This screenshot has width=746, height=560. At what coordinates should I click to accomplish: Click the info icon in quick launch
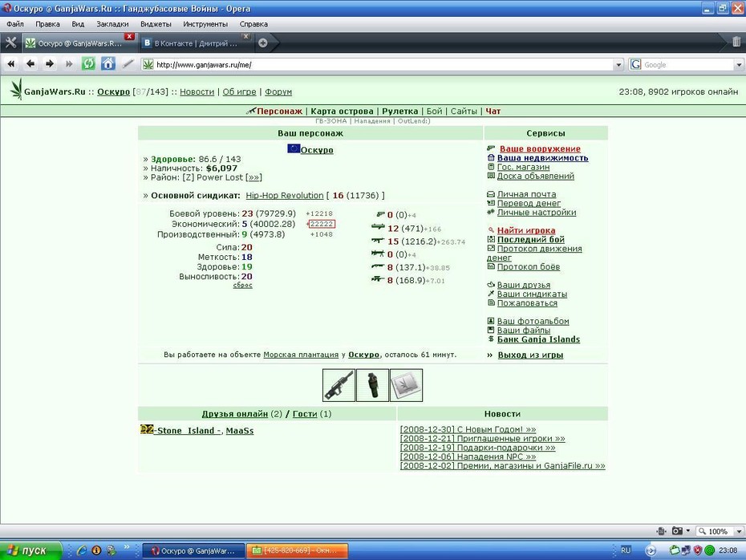click(96, 550)
